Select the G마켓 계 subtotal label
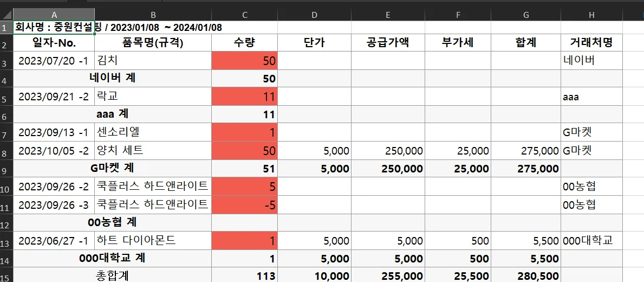Screen dimensions: 644x282 click(x=113, y=169)
